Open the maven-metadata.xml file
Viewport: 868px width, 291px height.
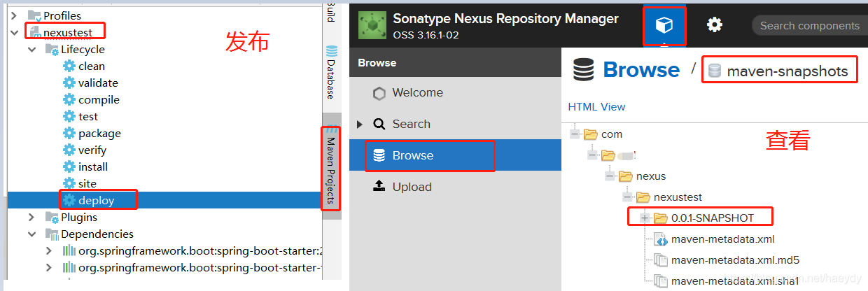(722, 239)
